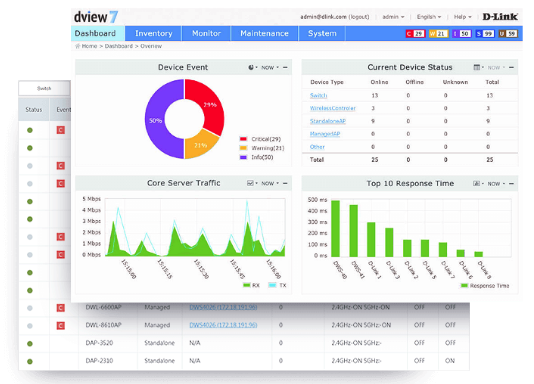Click the Critical red legend swatch
This screenshot has width=534, height=384.
[243, 139]
